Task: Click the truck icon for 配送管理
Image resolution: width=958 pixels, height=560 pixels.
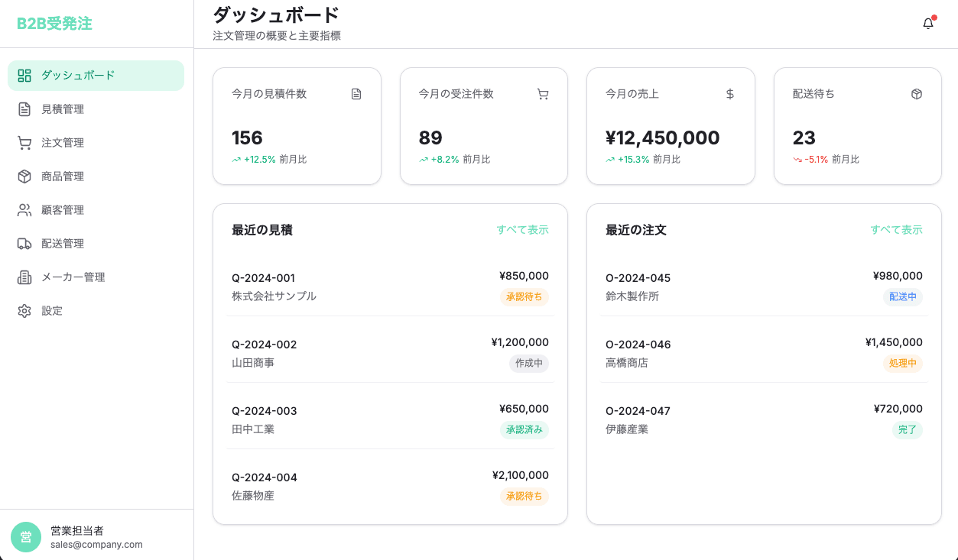Action: click(x=24, y=244)
